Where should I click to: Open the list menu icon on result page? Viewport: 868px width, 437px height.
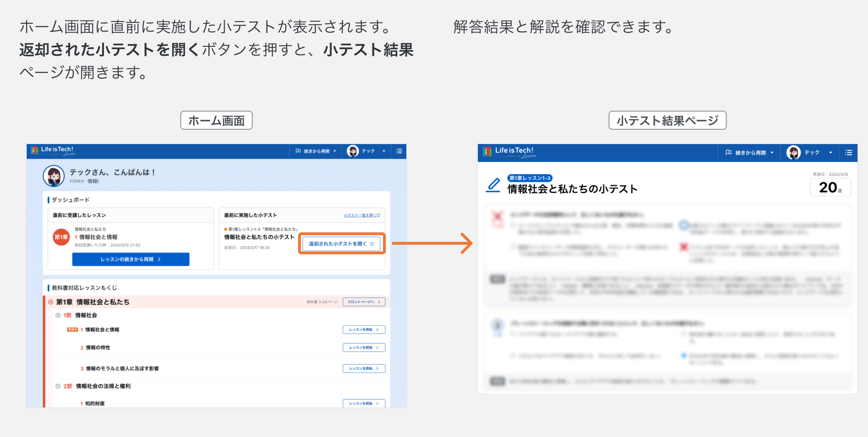coord(848,153)
